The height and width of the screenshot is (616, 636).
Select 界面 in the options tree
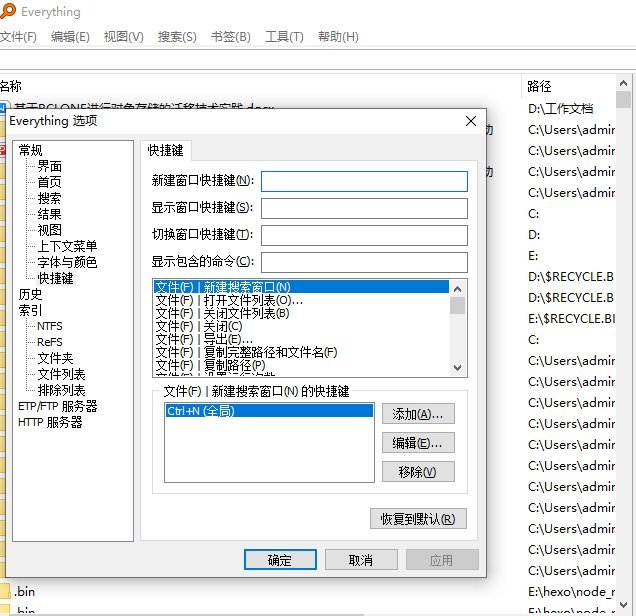[x=50, y=166]
